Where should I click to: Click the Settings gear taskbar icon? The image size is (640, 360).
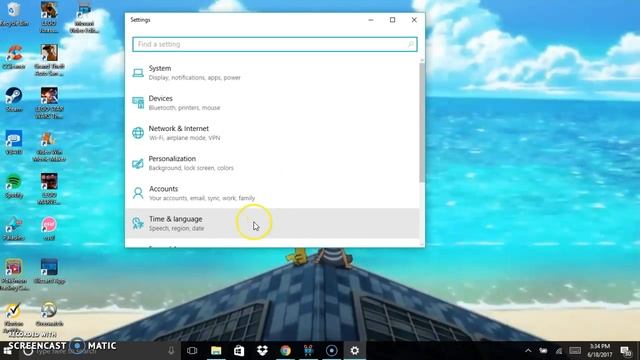355,351
